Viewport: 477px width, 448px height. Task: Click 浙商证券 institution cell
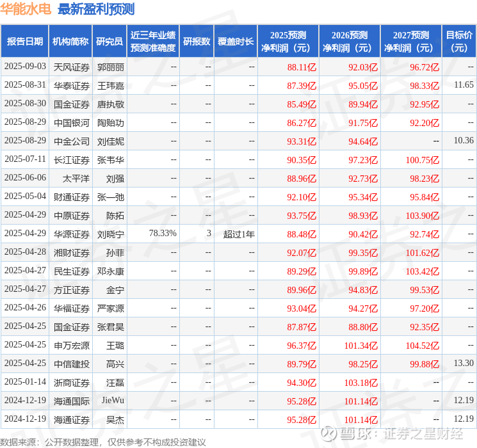tap(72, 383)
